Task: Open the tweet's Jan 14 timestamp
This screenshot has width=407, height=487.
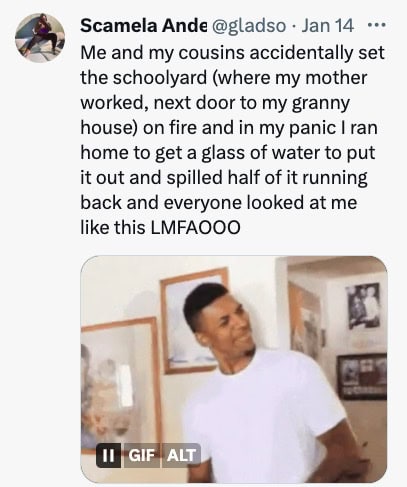Action: click(327, 25)
